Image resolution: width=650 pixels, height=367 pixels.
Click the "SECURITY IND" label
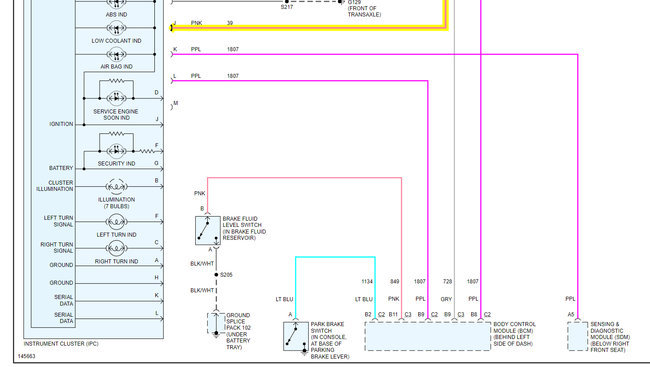116,163
